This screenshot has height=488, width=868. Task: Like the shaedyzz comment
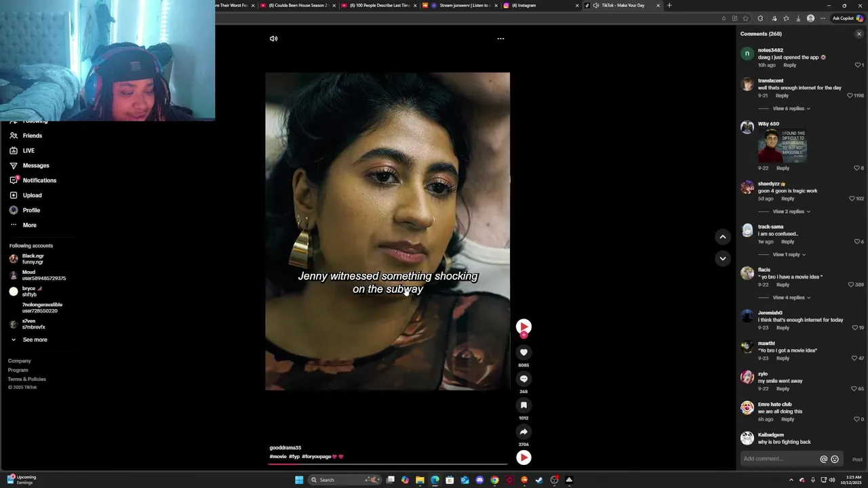click(852, 199)
